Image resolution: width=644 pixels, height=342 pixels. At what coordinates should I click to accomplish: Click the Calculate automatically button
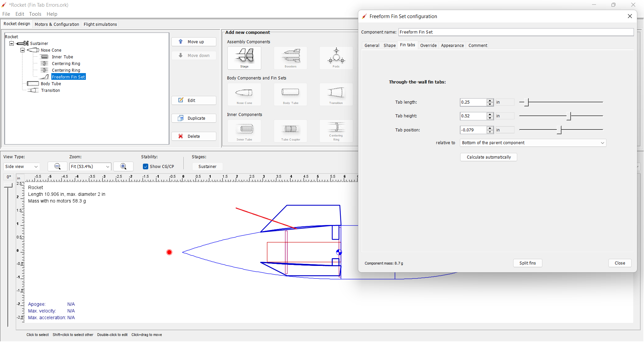tap(488, 157)
